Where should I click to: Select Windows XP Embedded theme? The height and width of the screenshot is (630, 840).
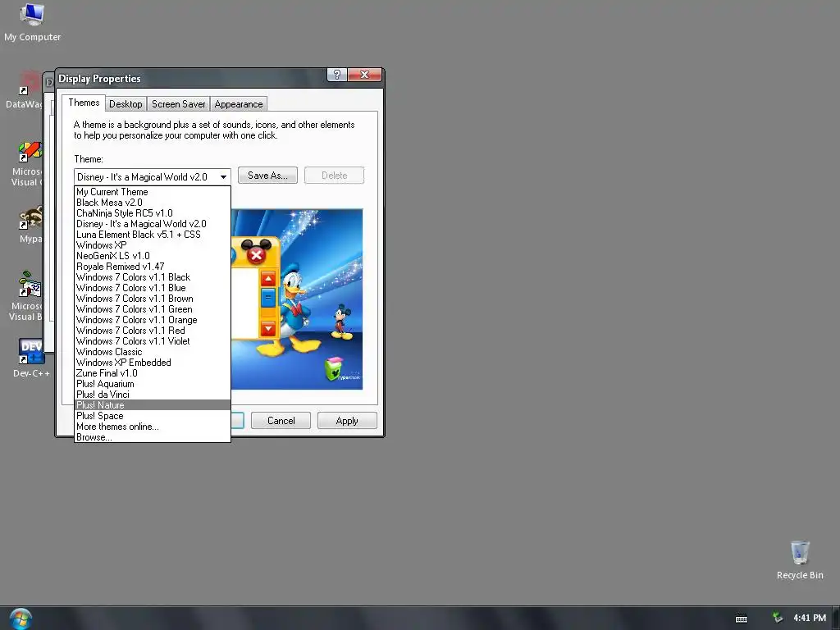click(152, 363)
